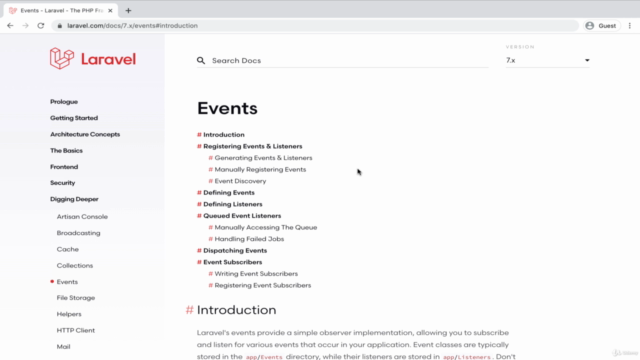This screenshot has height=360, width=640.
Task: Expand The Basics section
Action: coord(66,151)
